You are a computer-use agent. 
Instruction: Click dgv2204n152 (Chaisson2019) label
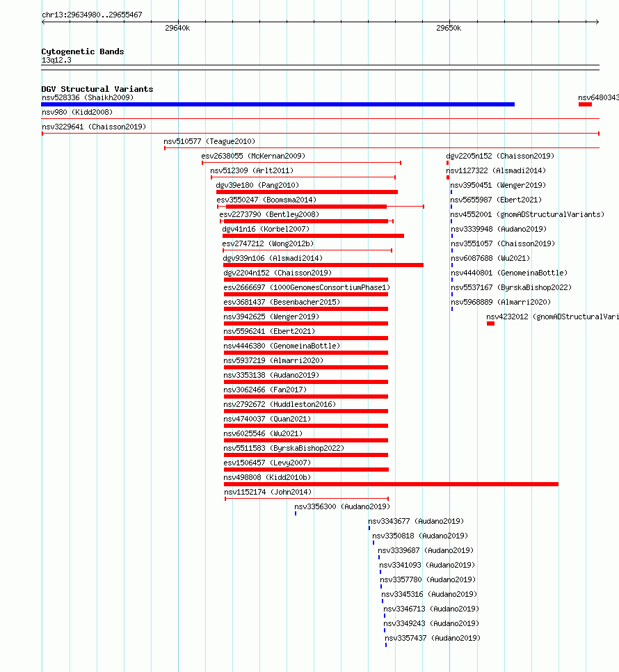(278, 273)
